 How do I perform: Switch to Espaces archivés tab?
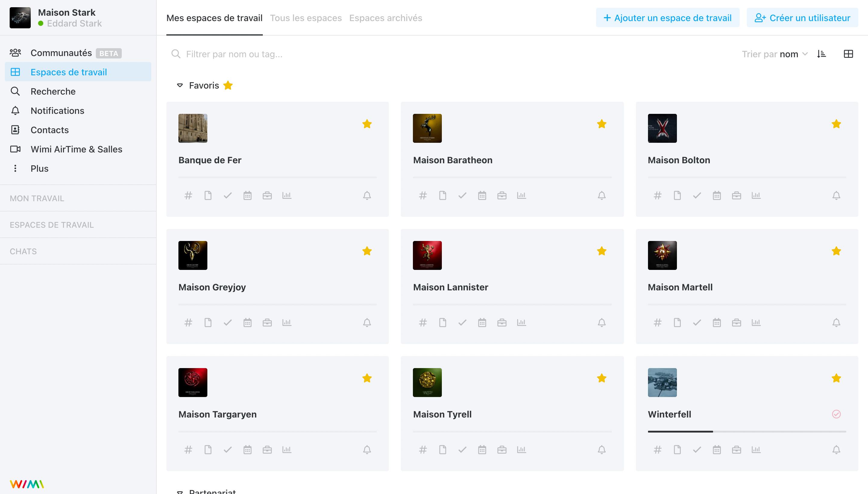tap(386, 18)
